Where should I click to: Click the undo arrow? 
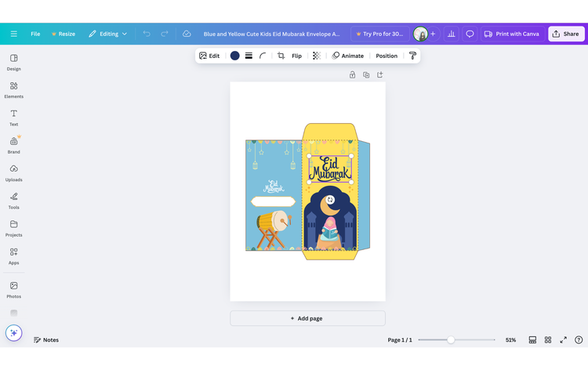[147, 34]
